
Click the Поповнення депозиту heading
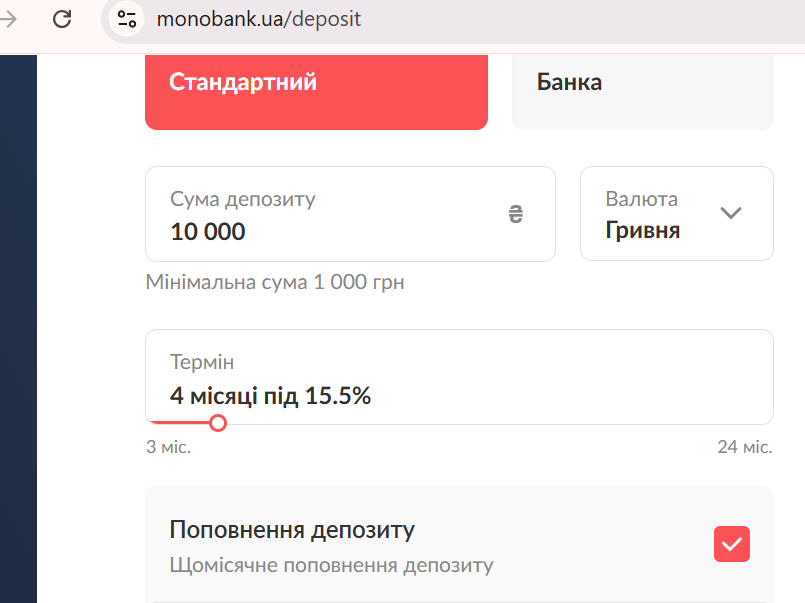[292, 529]
